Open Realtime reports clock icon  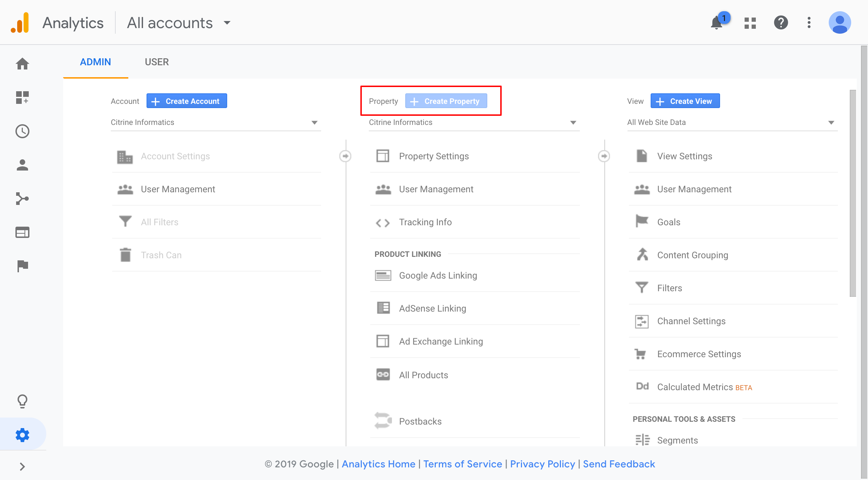(22, 131)
